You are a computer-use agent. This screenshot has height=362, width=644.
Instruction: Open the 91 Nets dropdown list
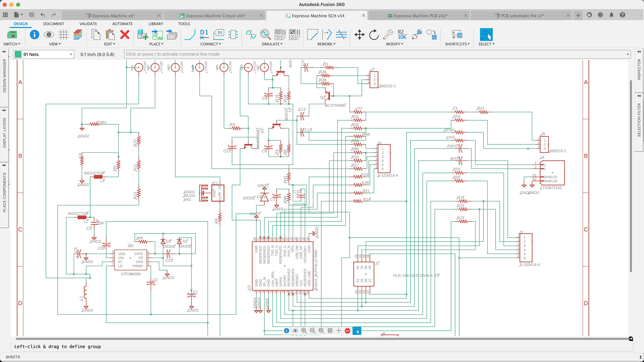point(71,54)
